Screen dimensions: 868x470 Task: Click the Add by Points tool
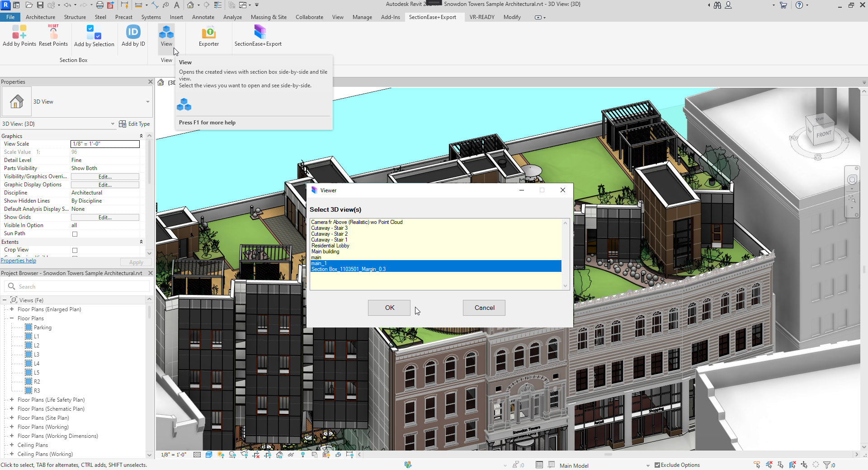pyautogui.click(x=19, y=35)
